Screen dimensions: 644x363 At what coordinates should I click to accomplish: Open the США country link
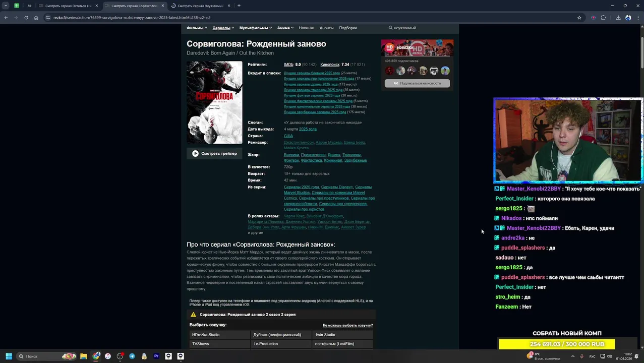(288, 136)
